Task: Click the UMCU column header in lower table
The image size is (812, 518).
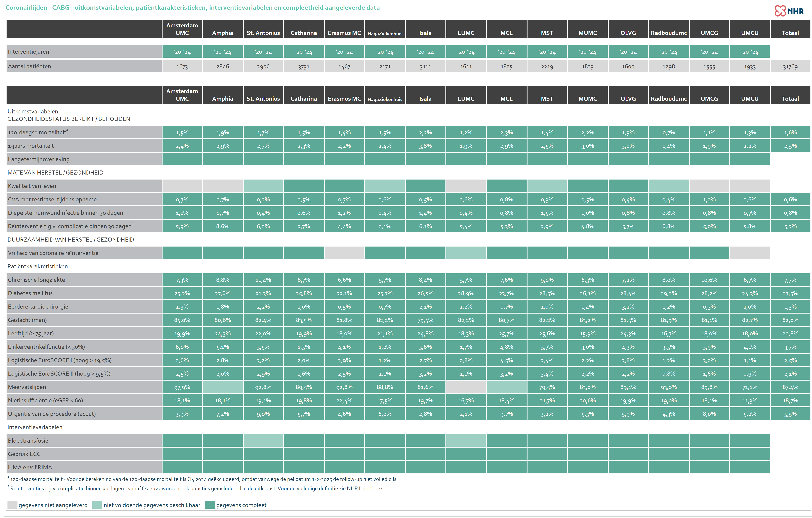Action: (750, 95)
